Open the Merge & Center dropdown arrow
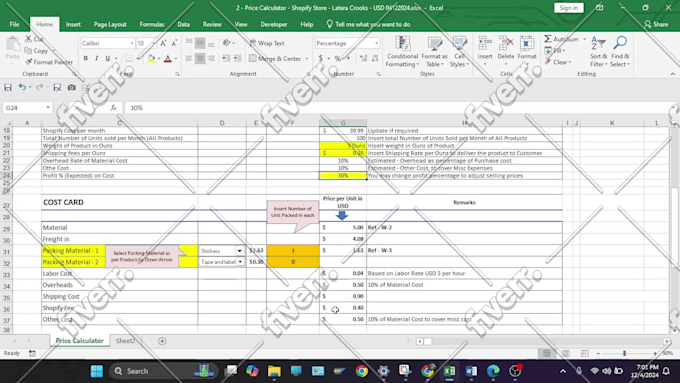680x383 pixels. coord(307,59)
